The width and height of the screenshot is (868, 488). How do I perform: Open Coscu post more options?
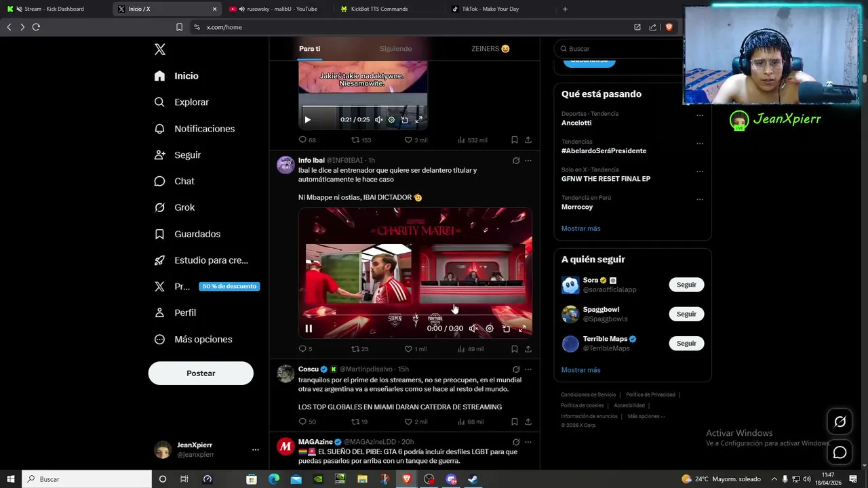click(528, 369)
